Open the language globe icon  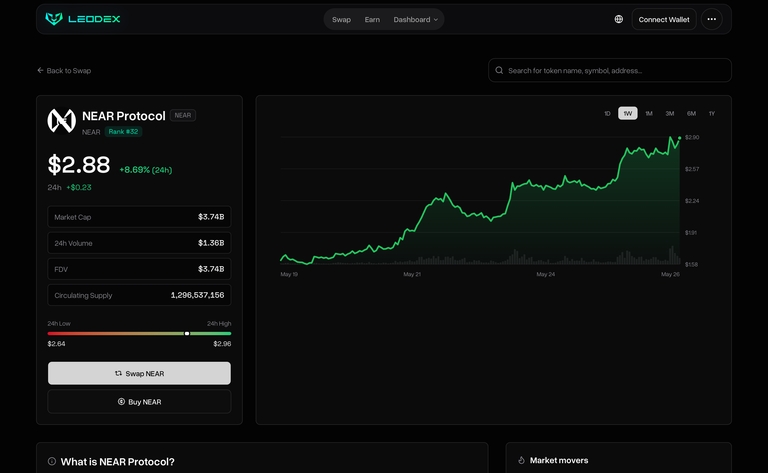(x=619, y=19)
